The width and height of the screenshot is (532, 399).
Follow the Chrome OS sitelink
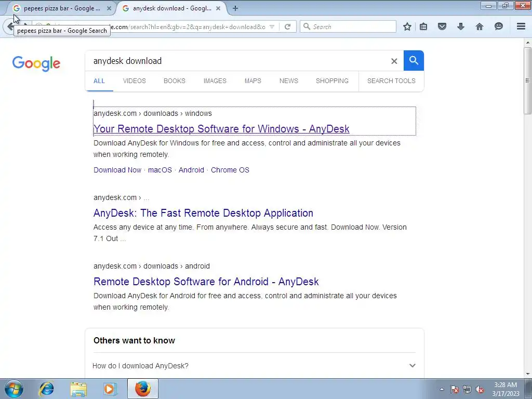point(230,170)
